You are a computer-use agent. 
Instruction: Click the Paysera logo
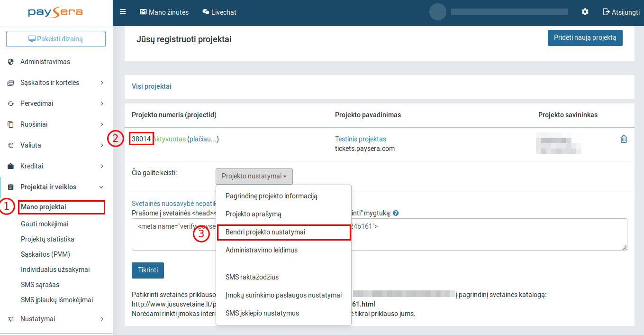[x=55, y=12]
